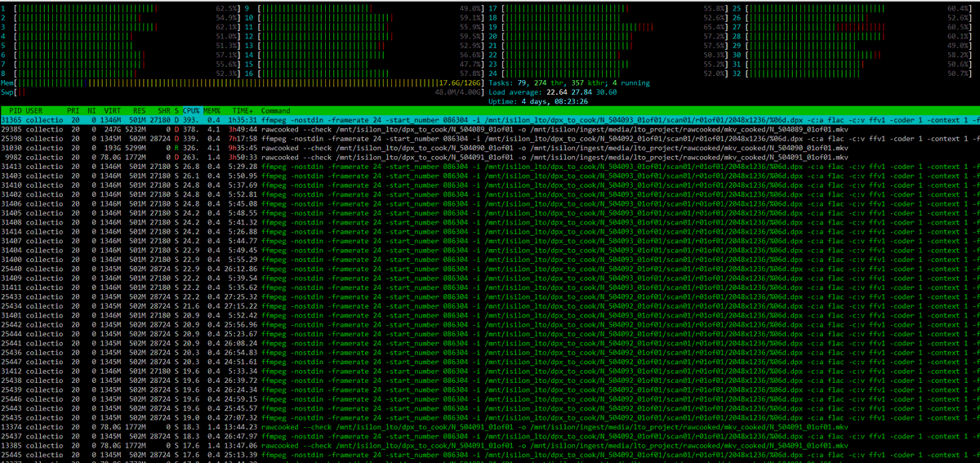980x463 pixels.
Task: Select ffmpeg process row PID 25440
Action: click(x=490, y=269)
